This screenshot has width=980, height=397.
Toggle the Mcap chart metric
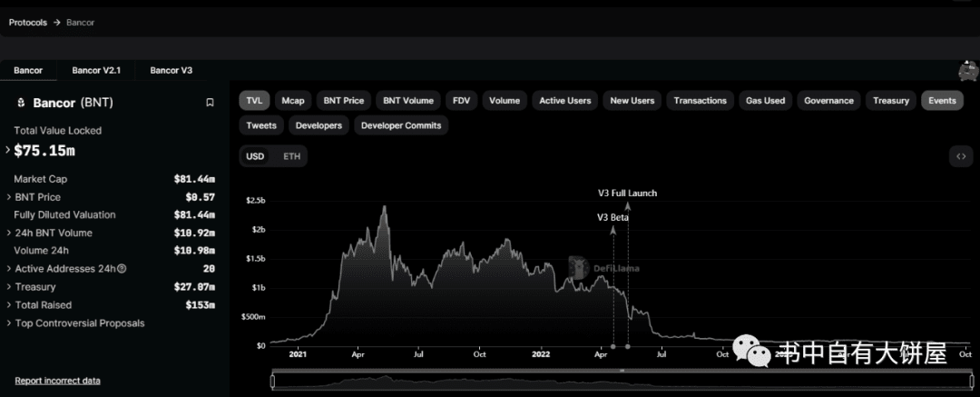pos(292,100)
